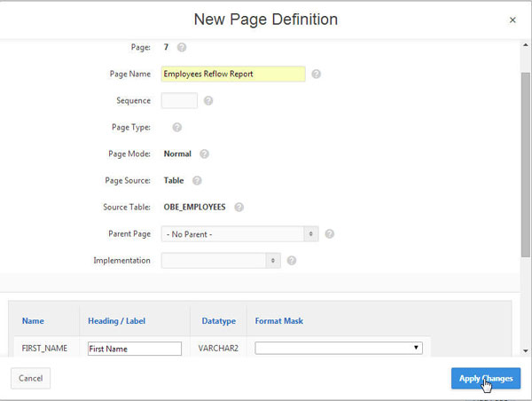Focus the Sequence input box
Image resolution: width=532 pixels, height=401 pixels.
click(179, 101)
